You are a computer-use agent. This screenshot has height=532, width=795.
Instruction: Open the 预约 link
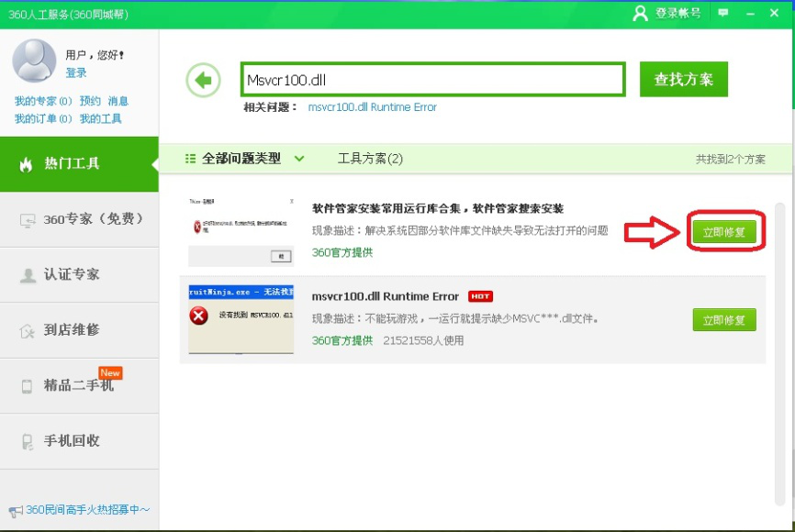(x=90, y=101)
